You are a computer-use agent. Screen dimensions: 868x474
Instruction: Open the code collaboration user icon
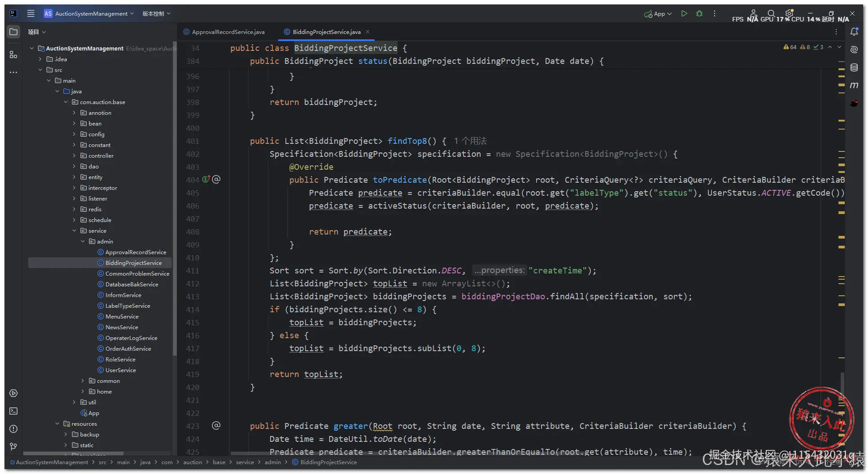coord(754,13)
